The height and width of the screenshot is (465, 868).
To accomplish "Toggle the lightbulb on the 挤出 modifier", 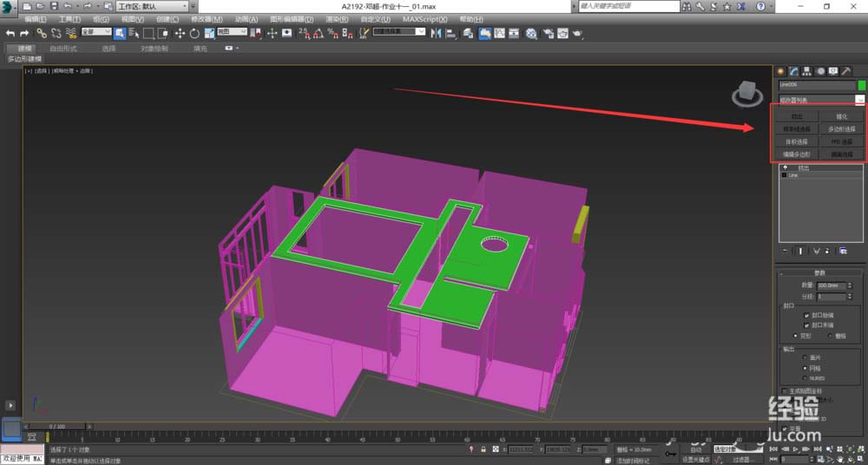I will pyautogui.click(x=785, y=167).
